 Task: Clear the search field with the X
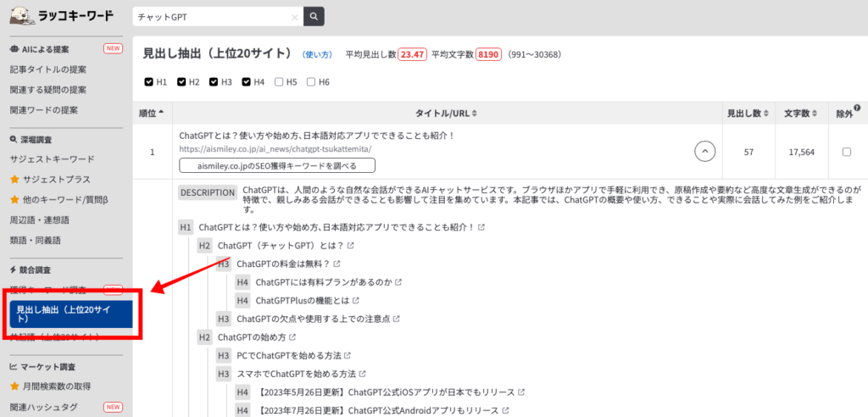click(294, 17)
